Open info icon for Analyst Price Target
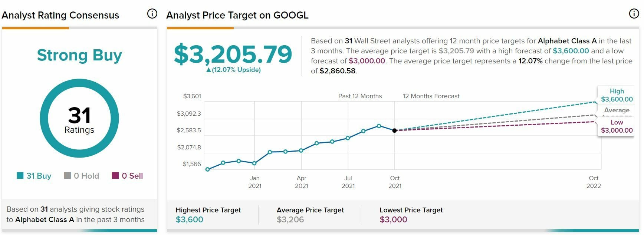The image size is (644, 235). click(634, 14)
